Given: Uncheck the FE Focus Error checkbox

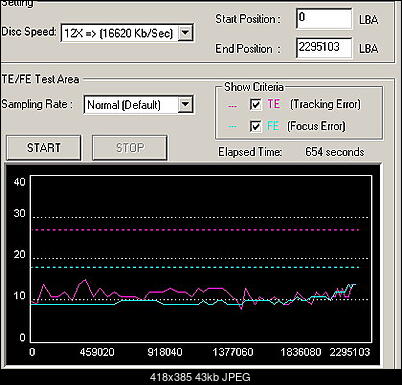Looking at the screenshot, I should point(256,126).
